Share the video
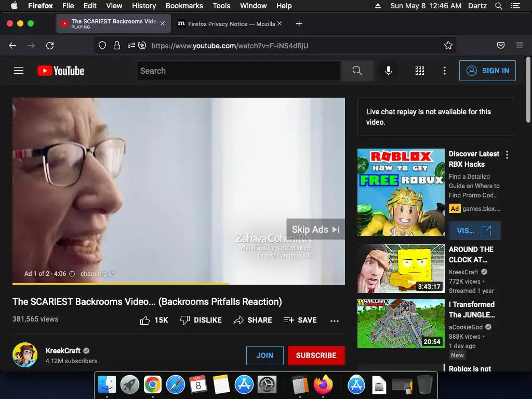 [253, 320]
